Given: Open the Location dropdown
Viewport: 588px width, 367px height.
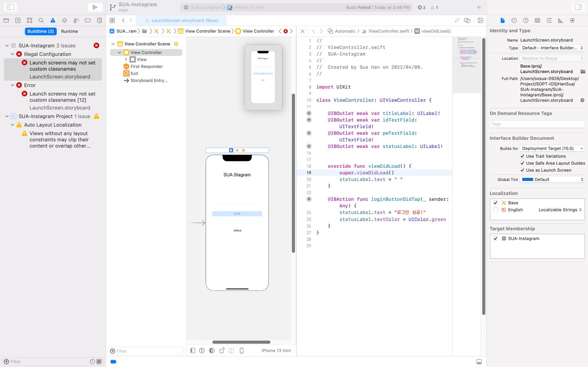Looking at the screenshot, I should click(552, 58).
